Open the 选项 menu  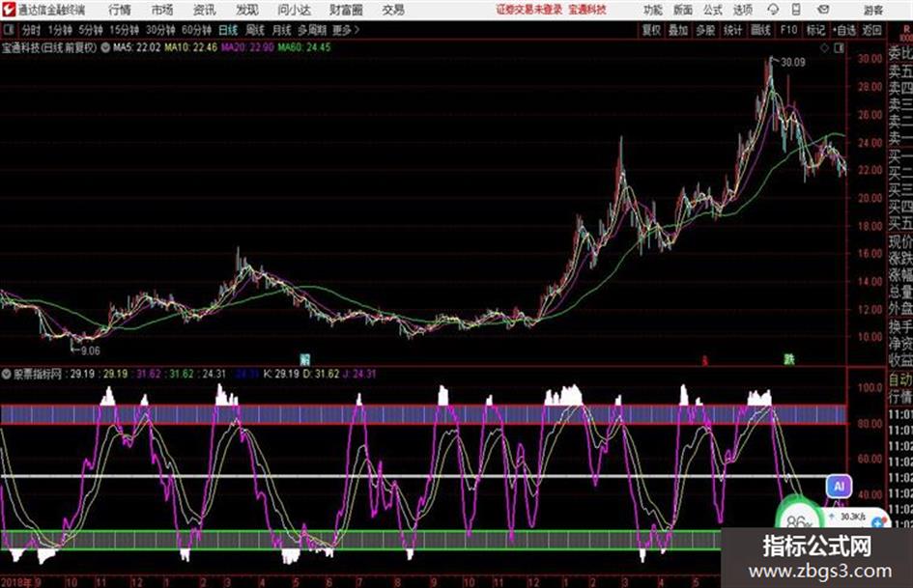click(x=742, y=10)
